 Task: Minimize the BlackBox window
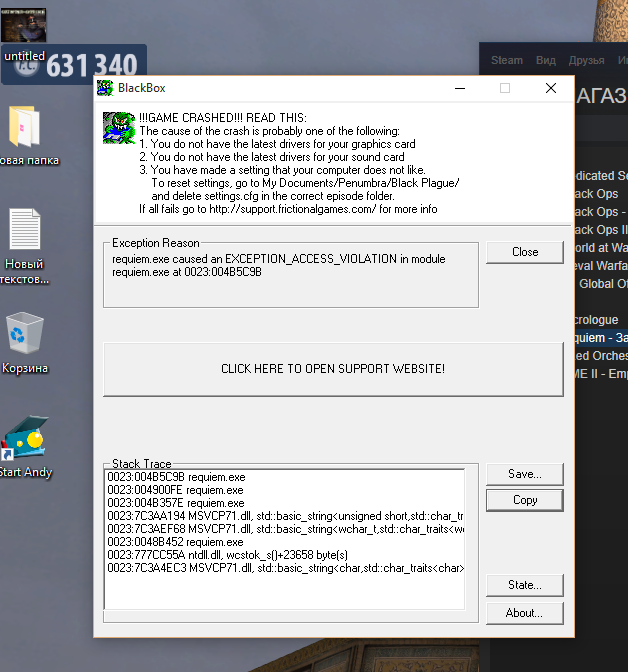[460, 88]
